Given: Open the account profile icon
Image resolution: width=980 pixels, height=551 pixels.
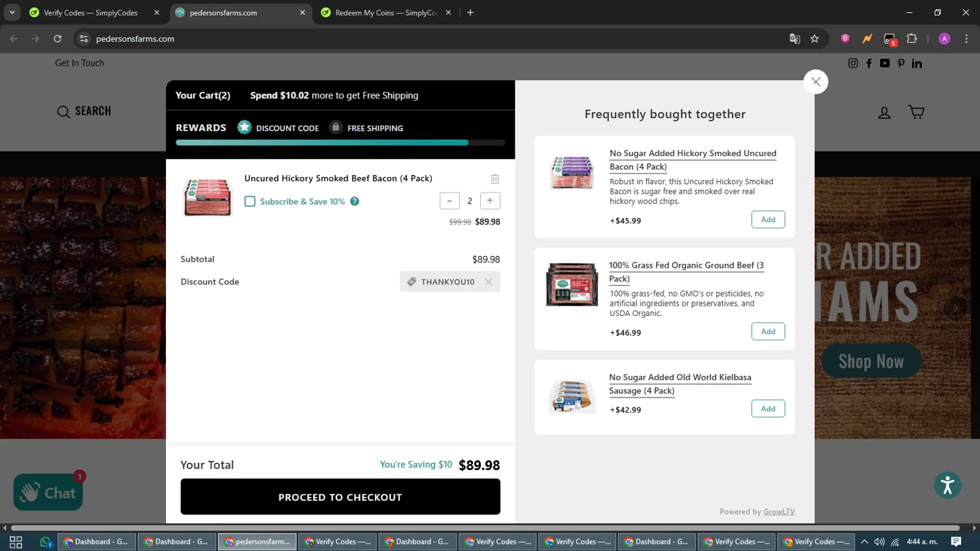Looking at the screenshot, I should pos(884,112).
